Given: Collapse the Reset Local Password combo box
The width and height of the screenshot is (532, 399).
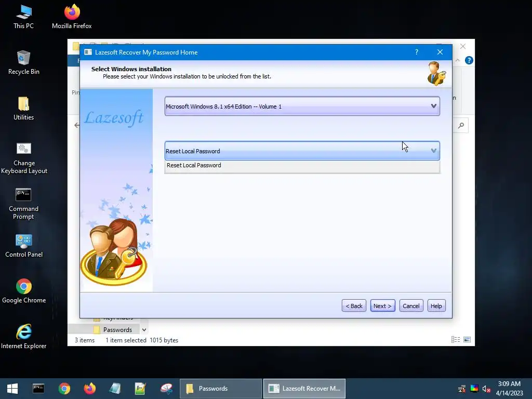Looking at the screenshot, I should pyautogui.click(x=302, y=151).
